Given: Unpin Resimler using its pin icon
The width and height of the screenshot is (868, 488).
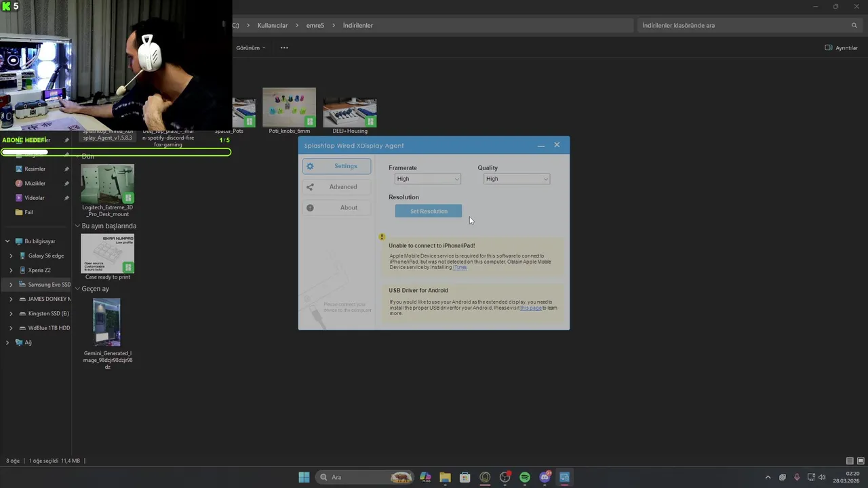Looking at the screenshot, I should tap(66, 169).
